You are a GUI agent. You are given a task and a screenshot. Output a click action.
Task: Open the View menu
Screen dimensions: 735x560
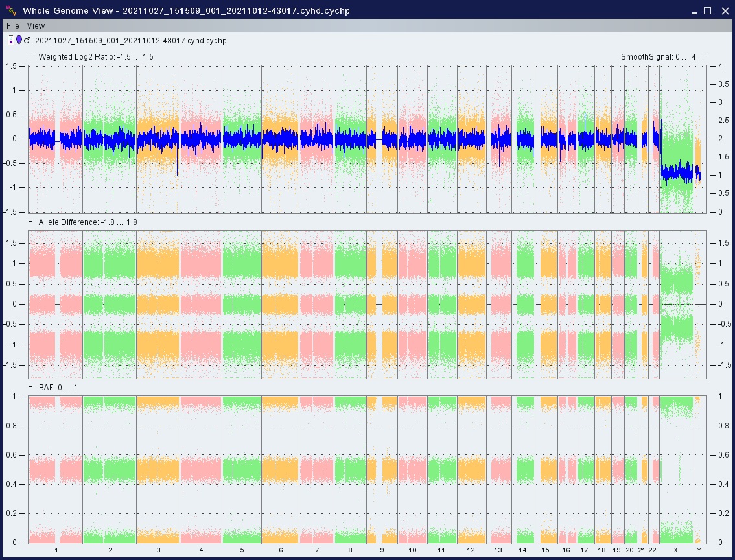[36, 26]
